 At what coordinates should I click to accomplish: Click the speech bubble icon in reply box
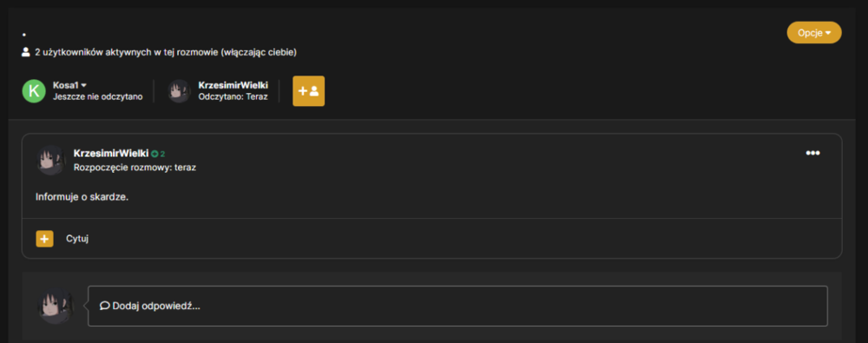tap(105, 306)
